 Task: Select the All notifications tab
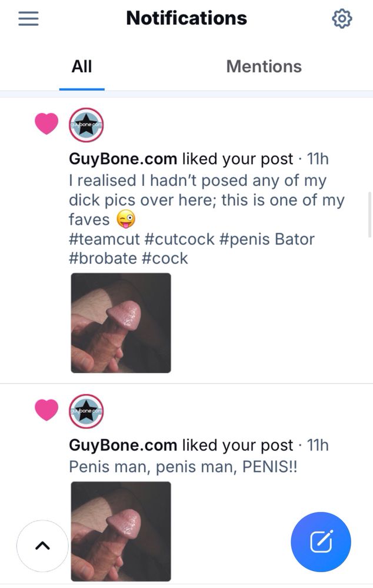point(81,66)
